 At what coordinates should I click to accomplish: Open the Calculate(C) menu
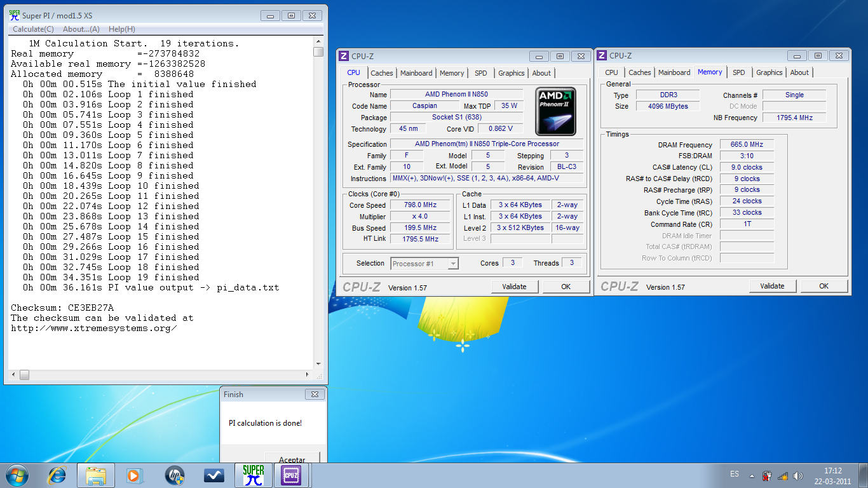33,29
